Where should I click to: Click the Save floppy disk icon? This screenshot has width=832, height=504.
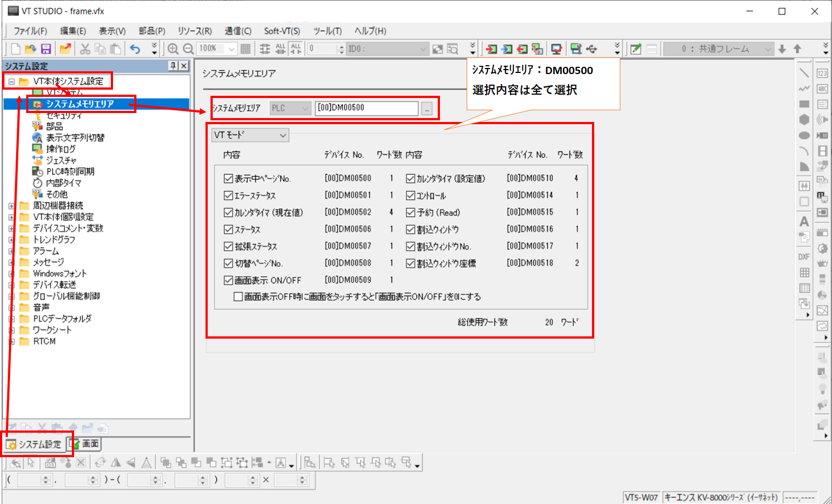pyautogui.click(x=46, y=49)
